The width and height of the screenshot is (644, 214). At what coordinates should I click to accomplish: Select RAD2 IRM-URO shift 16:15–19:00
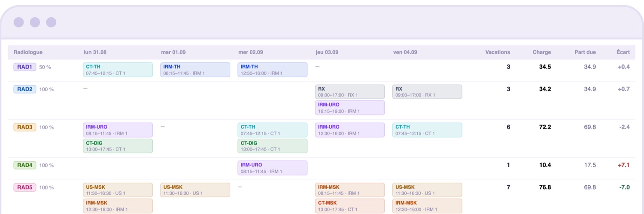(x=350, y=108)
